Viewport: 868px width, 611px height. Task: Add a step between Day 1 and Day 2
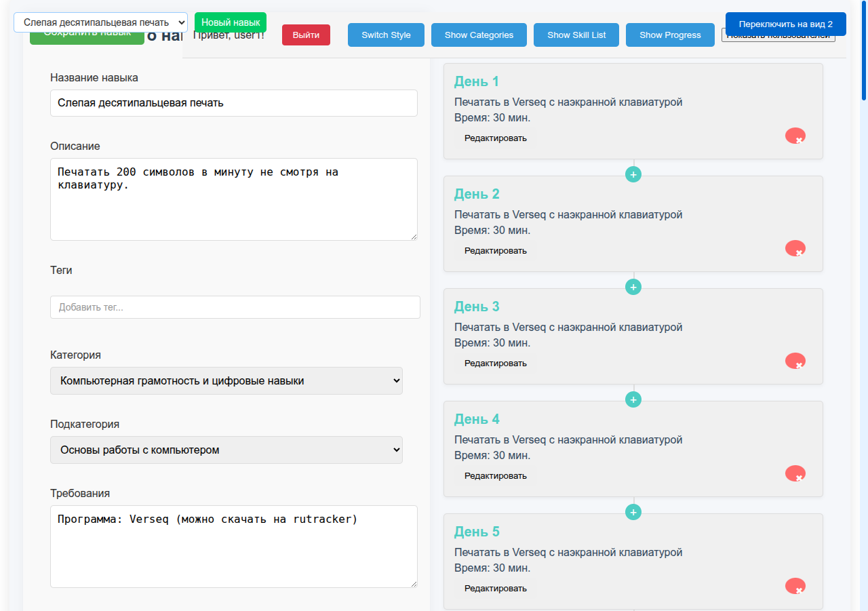[633, 174]
